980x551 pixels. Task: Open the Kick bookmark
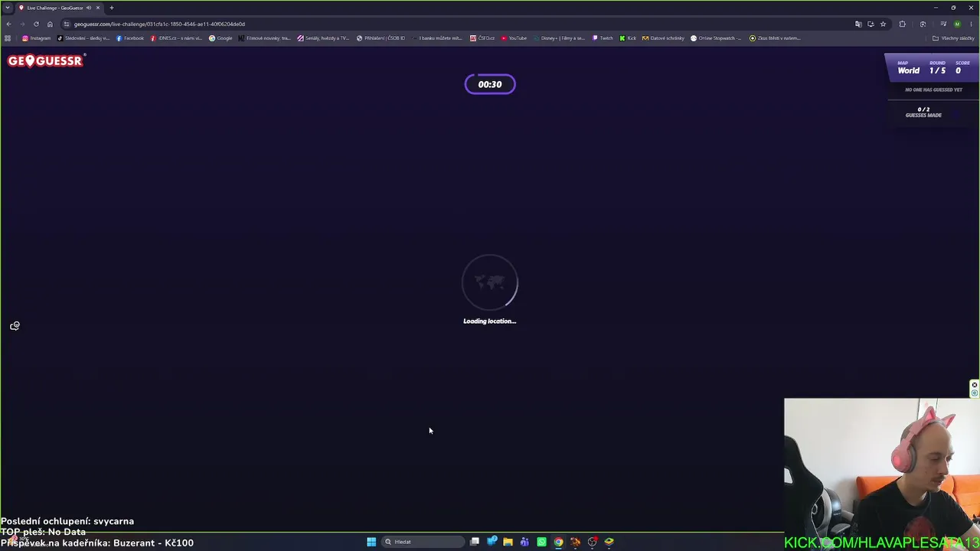(x=628, y=38)
